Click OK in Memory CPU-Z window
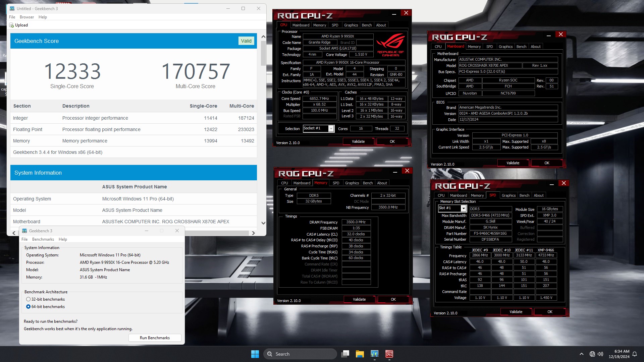644x362 pixels. (393, 299)
